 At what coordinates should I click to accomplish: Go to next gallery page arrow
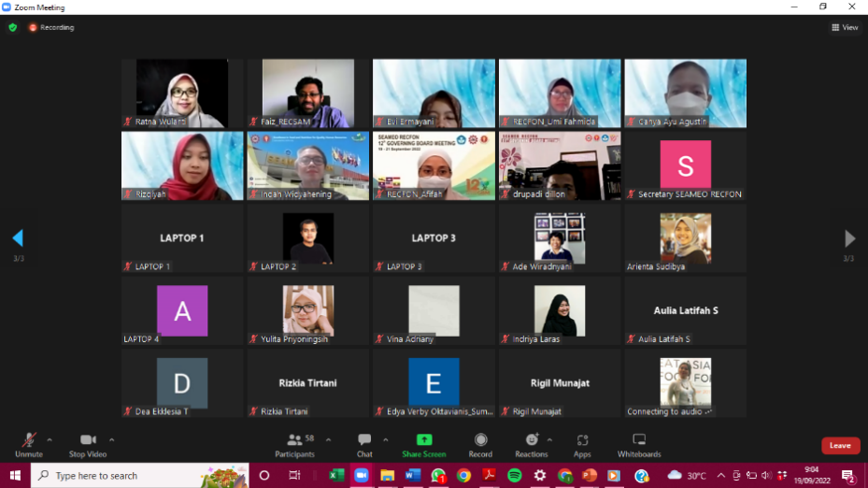tap(849, 238)
